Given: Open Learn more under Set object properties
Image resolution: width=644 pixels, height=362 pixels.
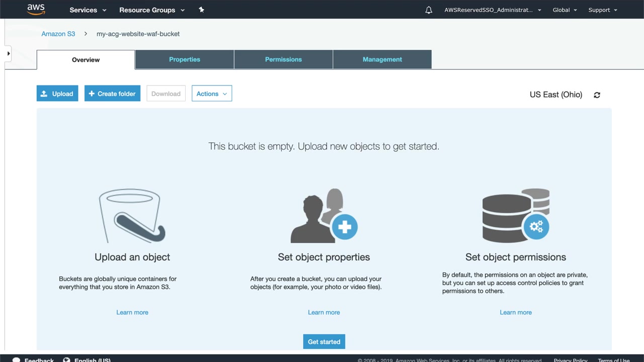Looking at the screenshot, I should tap(324, 312).
